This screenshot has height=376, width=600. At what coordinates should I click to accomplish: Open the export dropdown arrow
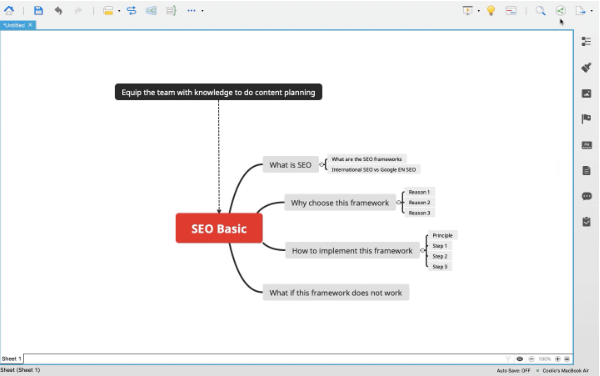coord(592,11)
